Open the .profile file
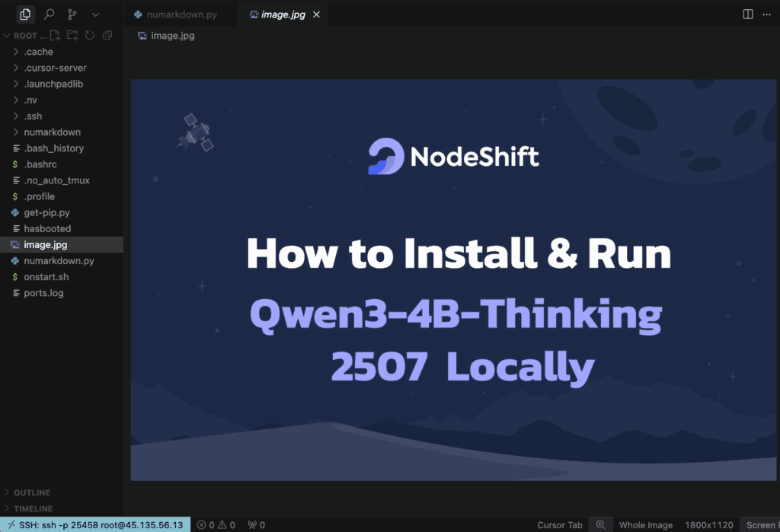The image size is (780, 532). (62, 196)
